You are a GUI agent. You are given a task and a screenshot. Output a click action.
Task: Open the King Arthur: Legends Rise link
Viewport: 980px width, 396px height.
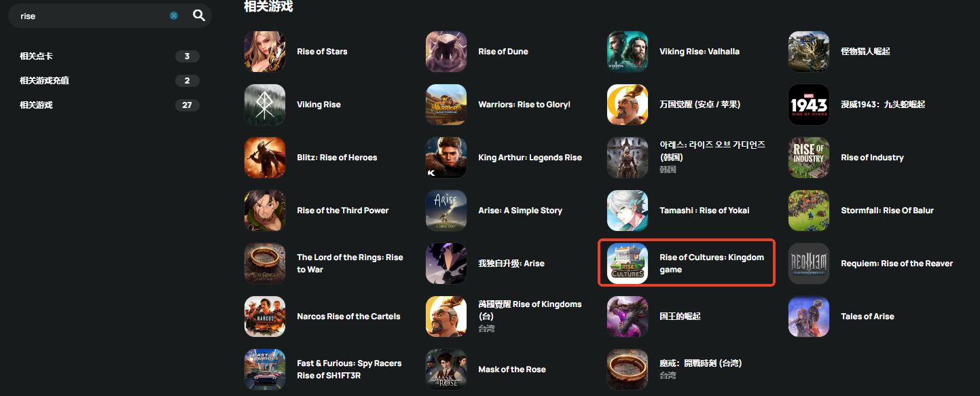point(530,158)
